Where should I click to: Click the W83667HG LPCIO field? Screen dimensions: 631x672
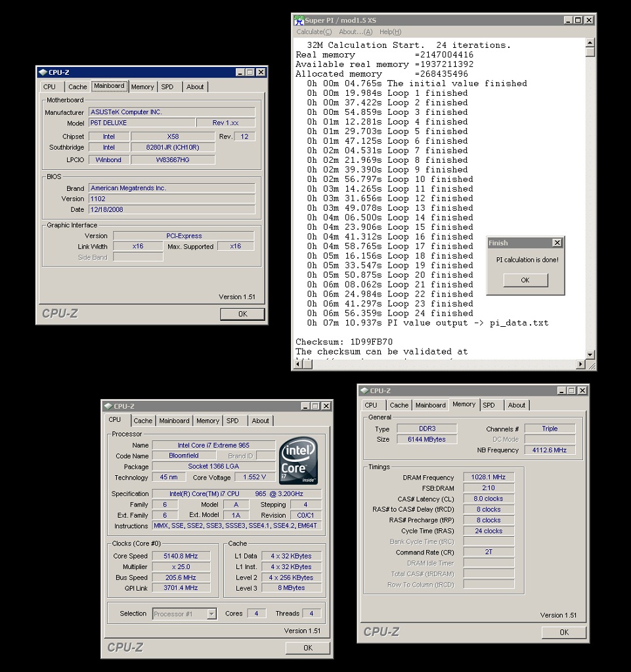(173, 160)
